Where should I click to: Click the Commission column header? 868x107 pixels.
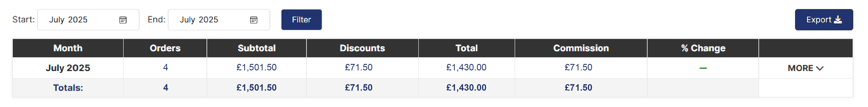tap(581, 48)
